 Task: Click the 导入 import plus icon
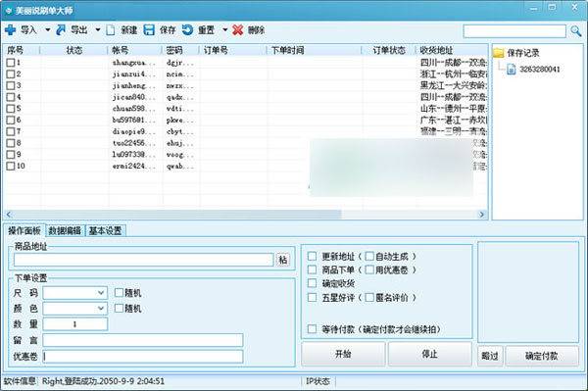coord(11,30)
